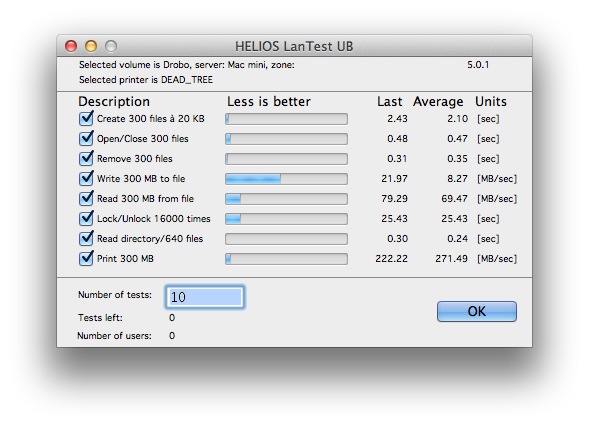
Task: Toggle Read 300 MB from file checkbox
Action: tap(86, 198)
